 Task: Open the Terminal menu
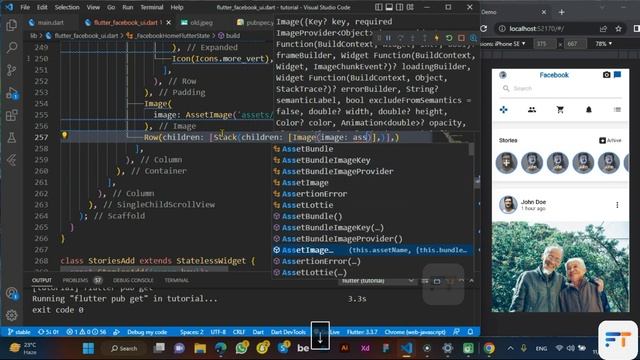(152, 7)
